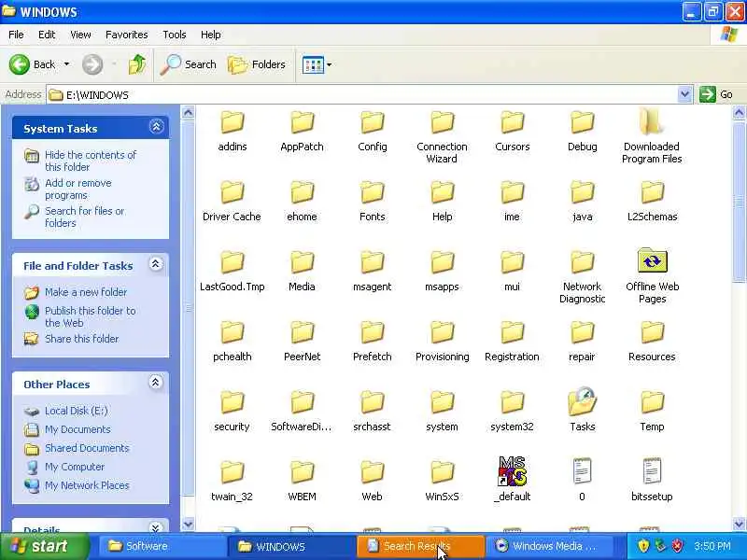Collapse the File and Folder Tasks panel
The image size is (747, 560).
click(155, 264)
